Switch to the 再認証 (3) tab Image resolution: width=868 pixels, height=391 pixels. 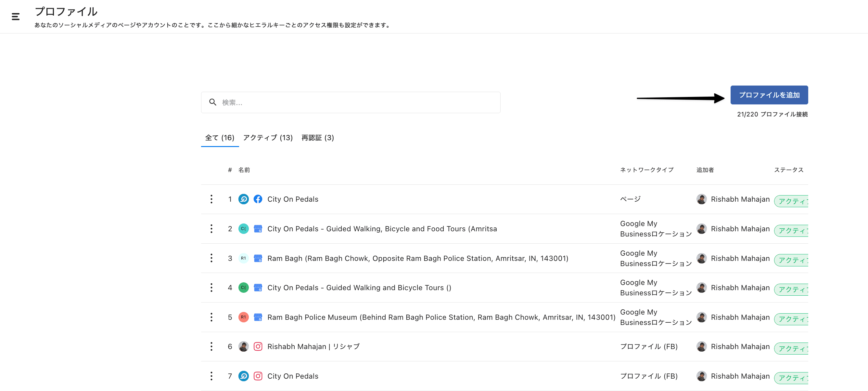pos(317,138)
